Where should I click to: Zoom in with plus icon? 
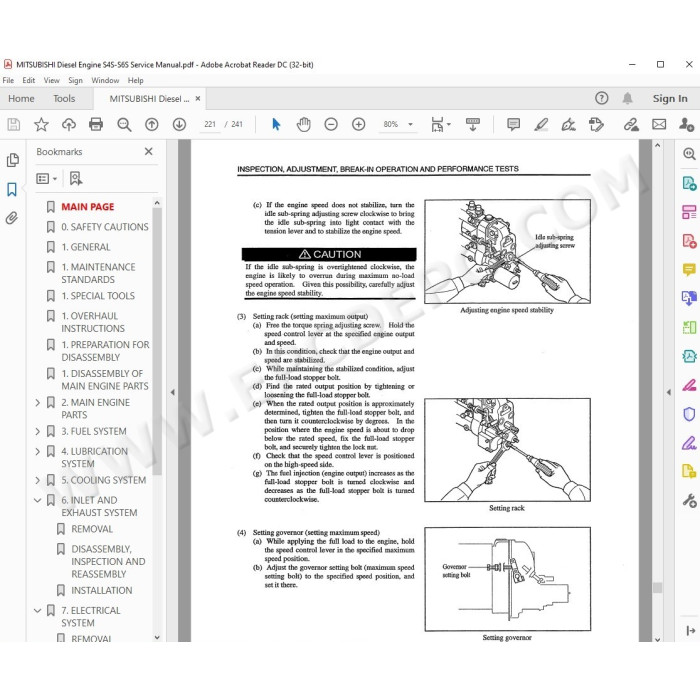click(358, 124)
